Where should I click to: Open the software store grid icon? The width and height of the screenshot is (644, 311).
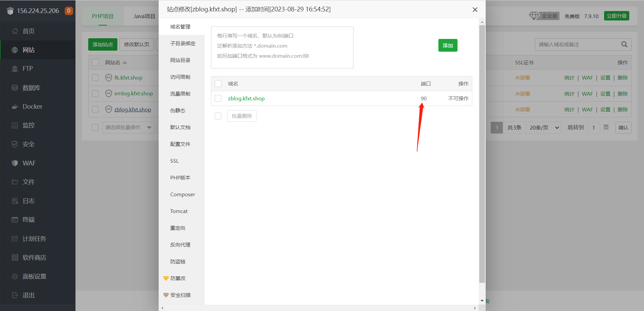tap(15, 258)
